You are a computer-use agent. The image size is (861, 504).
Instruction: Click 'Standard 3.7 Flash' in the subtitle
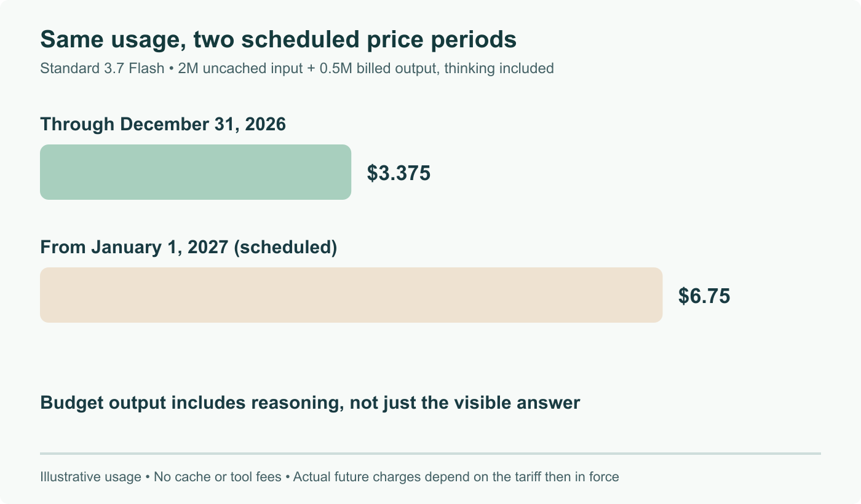click(x=102, y=68)
